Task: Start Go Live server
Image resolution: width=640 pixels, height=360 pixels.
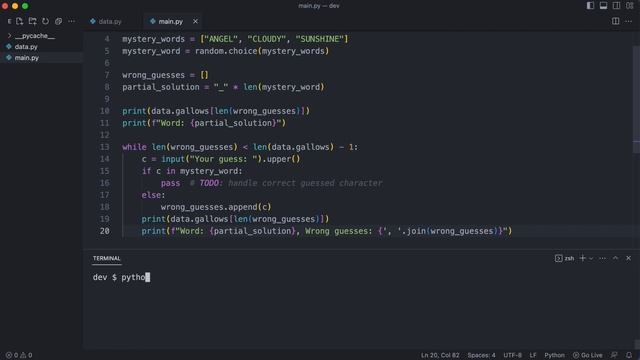Action: 588,356
